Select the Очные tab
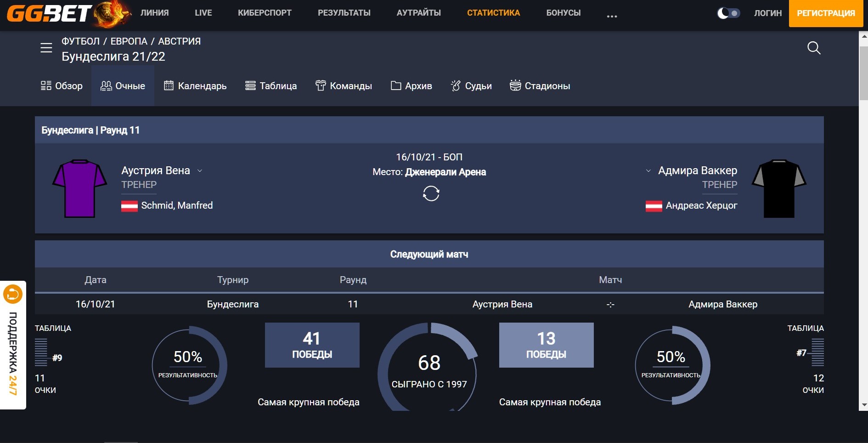The height and width of the screenshot is (443, 868). (x=123, y=86)
